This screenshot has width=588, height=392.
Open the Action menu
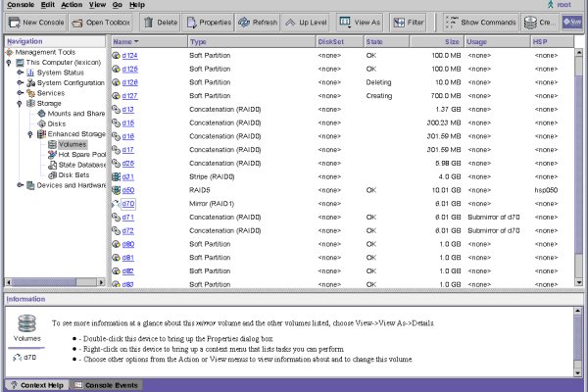[71, 5]
